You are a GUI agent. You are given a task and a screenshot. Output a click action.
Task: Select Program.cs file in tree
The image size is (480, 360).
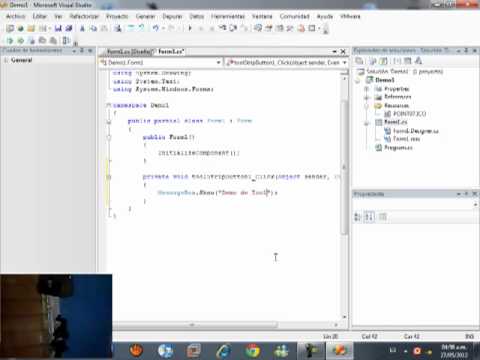(398, 148)
